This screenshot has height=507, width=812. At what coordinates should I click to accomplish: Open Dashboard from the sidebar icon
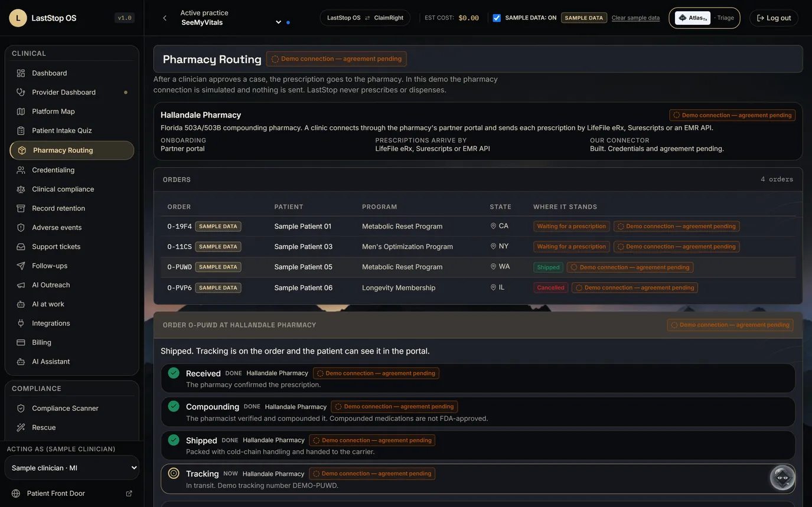click(21, 73)
